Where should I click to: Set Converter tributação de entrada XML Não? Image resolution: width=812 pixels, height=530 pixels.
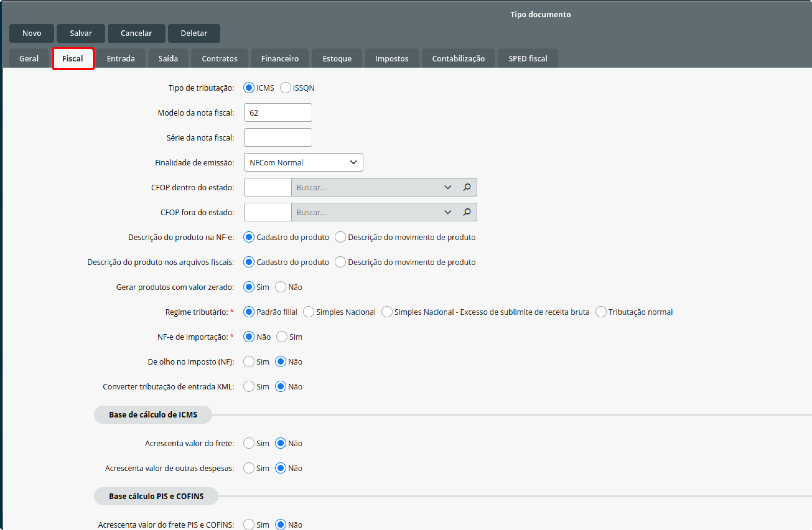pos(281,386)
